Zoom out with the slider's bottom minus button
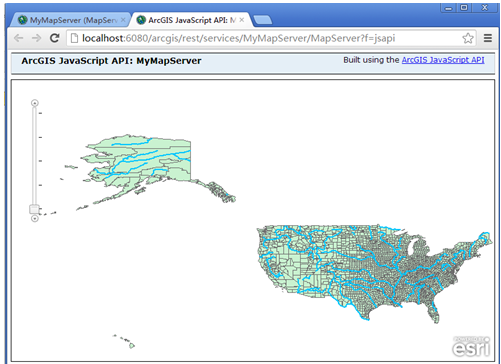 35,219
